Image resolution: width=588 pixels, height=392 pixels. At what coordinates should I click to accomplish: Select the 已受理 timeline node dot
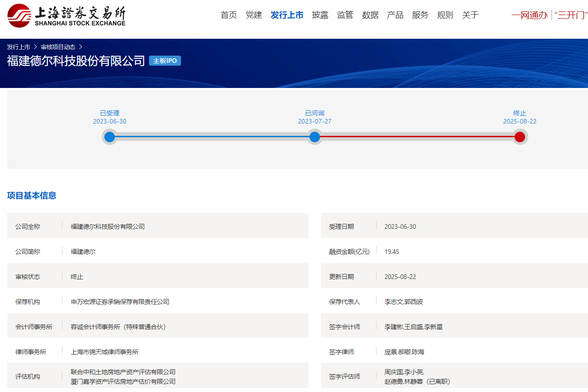109,136
